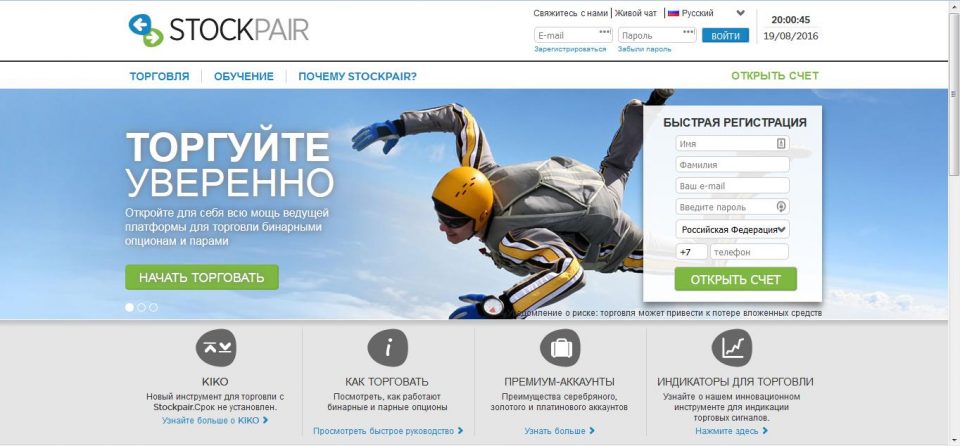
Task: Switch to the third carousel slide dot
Action: [x=153, y=308]
